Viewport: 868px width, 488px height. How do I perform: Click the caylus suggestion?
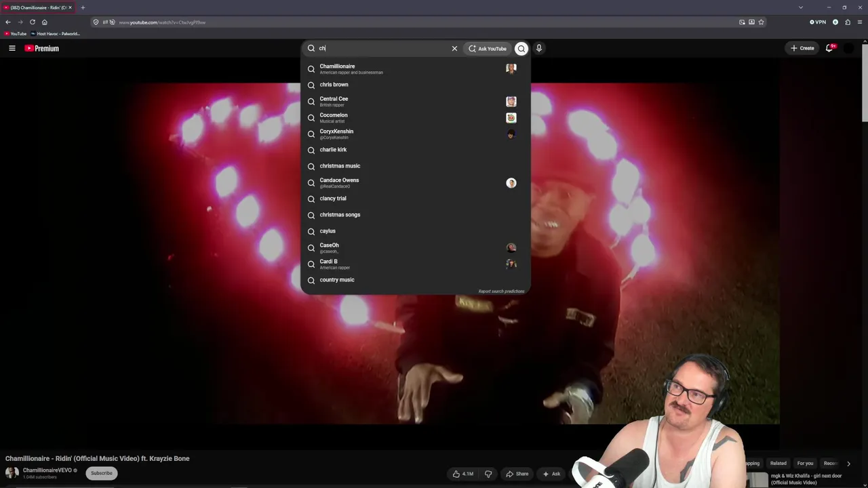[415, 231]
